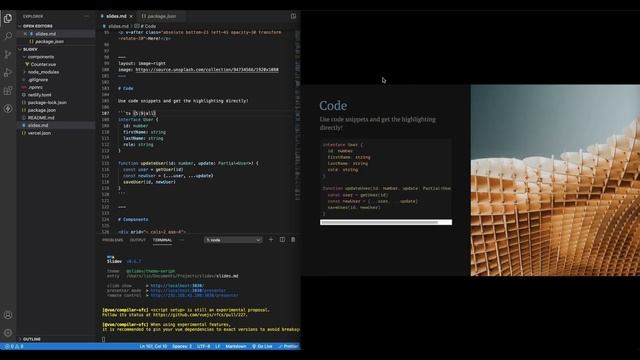Open Counter.vue in file tree
This screenshot has height=360, width=640.
pyautogui.click(x=43, y=64)
